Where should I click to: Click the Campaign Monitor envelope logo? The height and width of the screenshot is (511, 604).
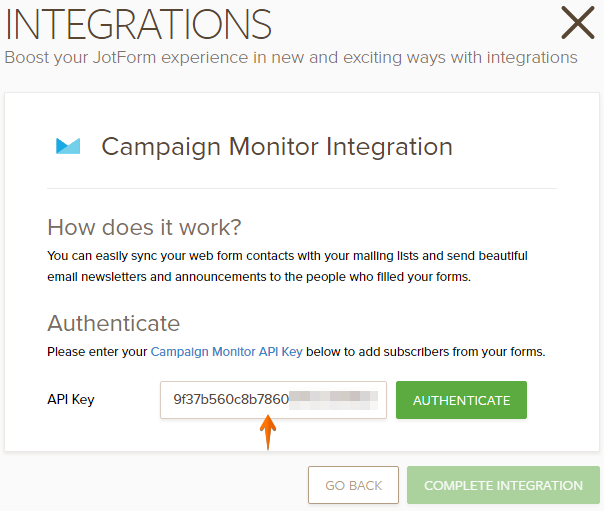point(68,147)
